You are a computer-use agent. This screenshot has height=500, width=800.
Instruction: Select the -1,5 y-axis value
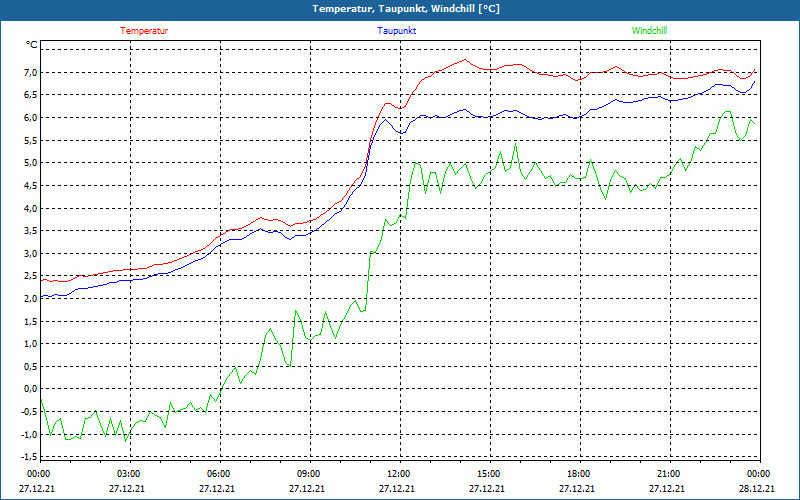point(29,457)
